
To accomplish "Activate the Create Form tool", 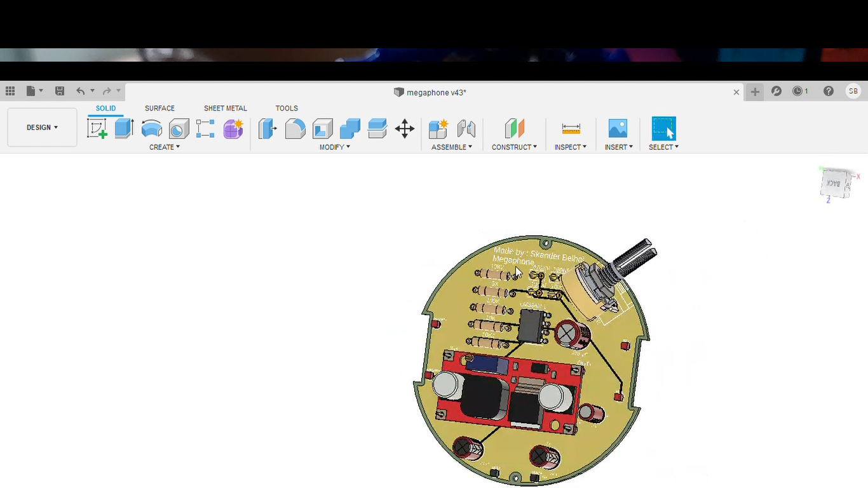I will coord(233,129).
